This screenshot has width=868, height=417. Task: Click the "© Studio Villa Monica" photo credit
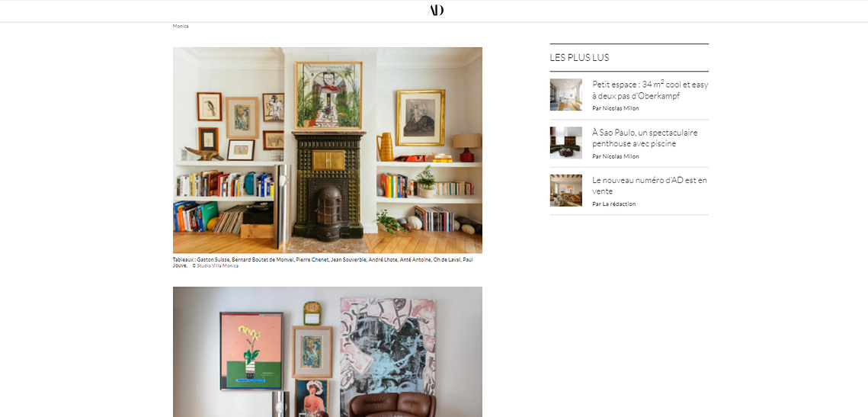pyautogui.click(x=216, y=266)
